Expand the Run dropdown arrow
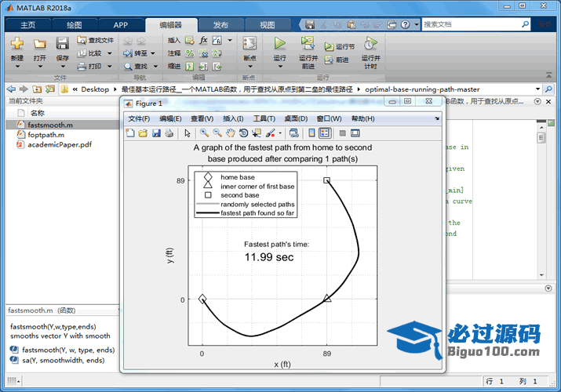 tap(279, 67)
